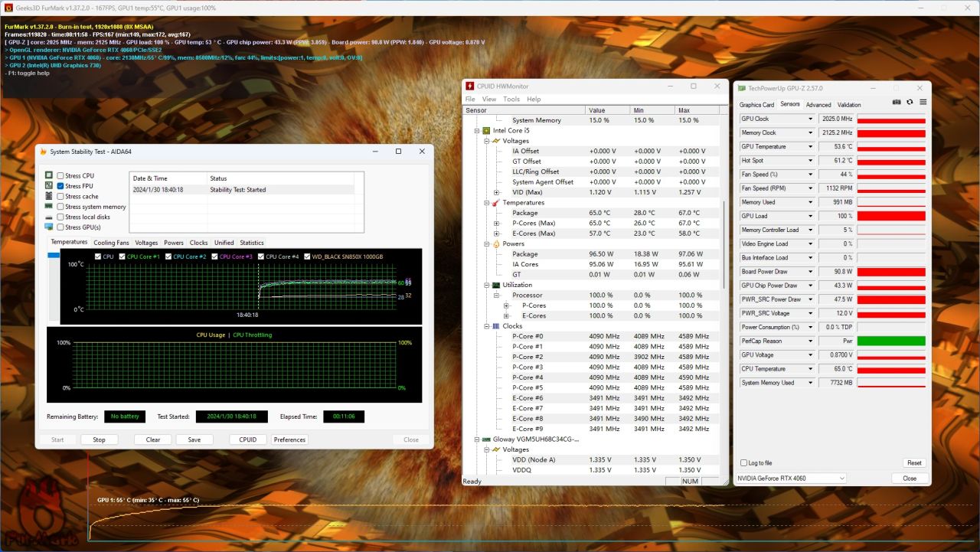Open the GPU Temperature sensor dropdown

(810, 147)
